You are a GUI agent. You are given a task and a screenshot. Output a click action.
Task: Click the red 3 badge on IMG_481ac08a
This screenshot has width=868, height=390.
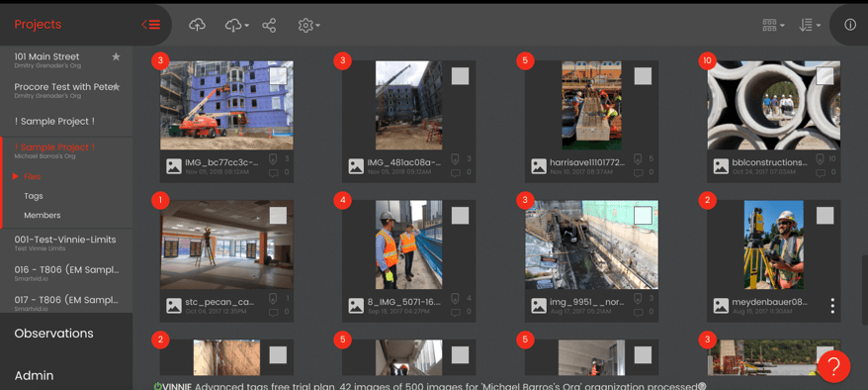343,61
